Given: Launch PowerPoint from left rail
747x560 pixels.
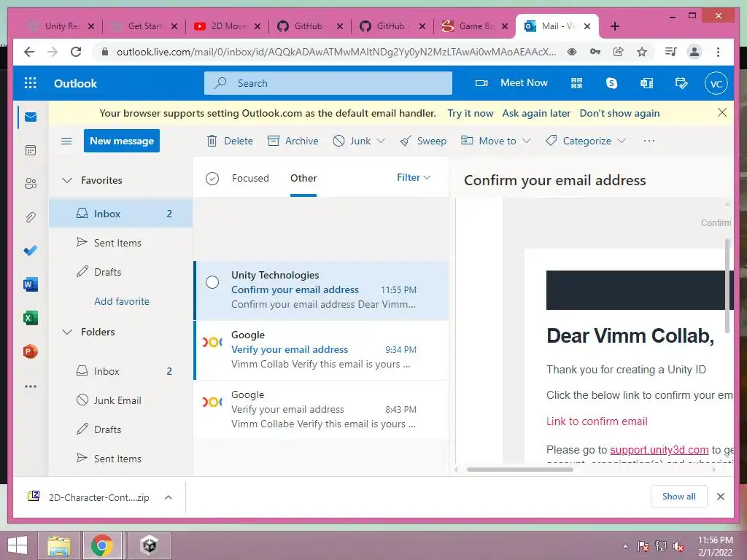Looking at the screenshot, I should point(31,352).
